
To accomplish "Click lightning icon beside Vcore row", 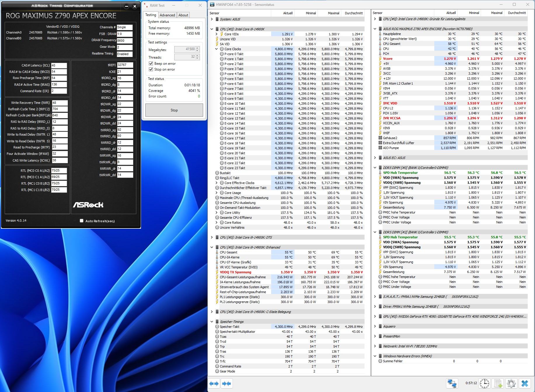I will [380, 59].
